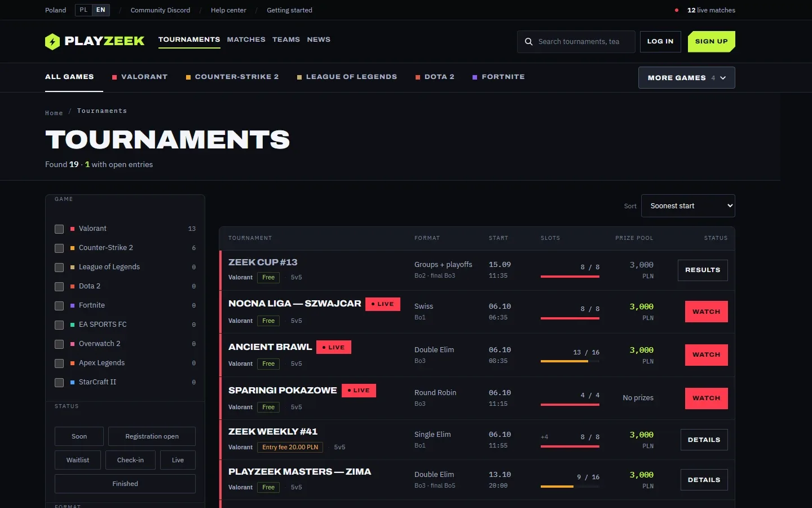This screenshot has height=508, width=812.
Task: Tick the Valorant game checkbox
Action: 59,229
